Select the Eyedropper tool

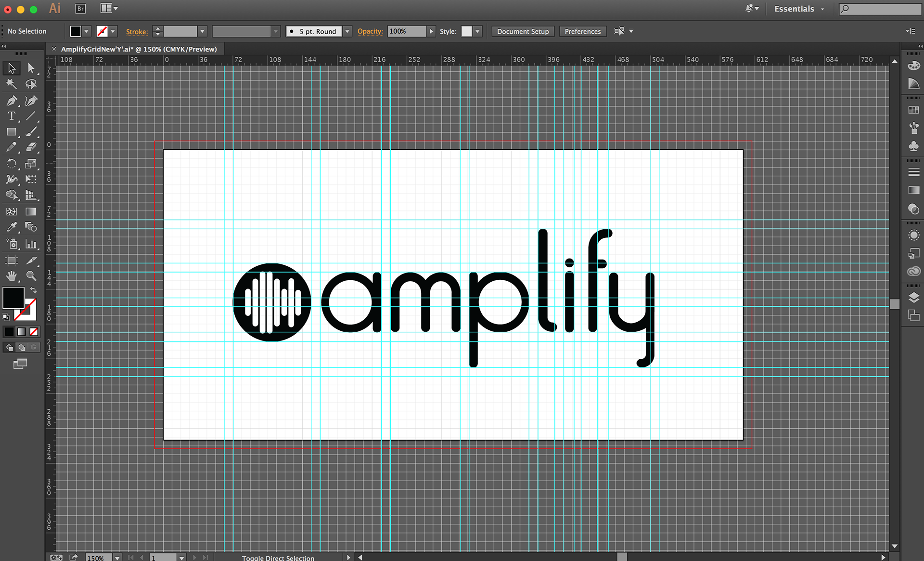click(x=12, y=227)
